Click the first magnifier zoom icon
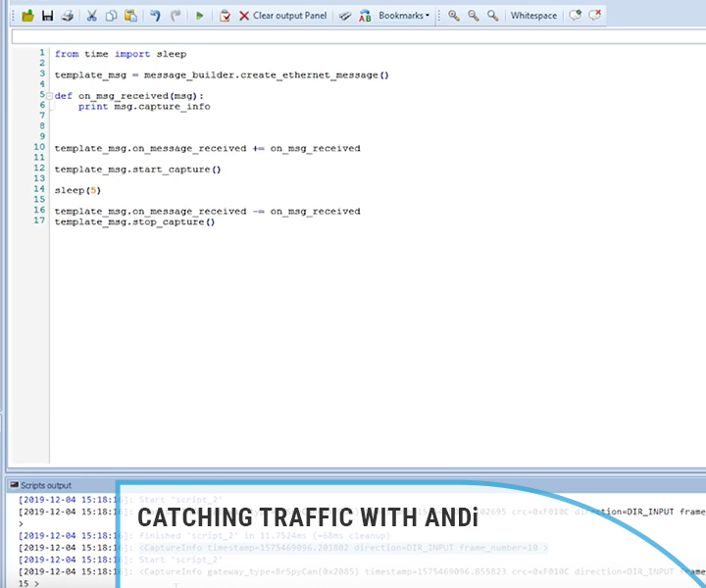 tap(453, 16)
